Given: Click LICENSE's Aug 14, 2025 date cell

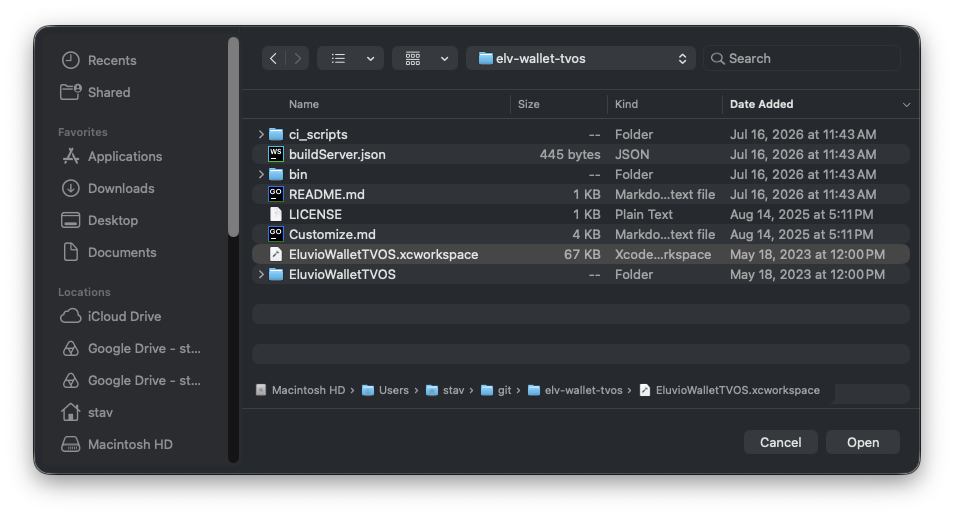Looking at the screenshot, I should click(x=801, y=214).
